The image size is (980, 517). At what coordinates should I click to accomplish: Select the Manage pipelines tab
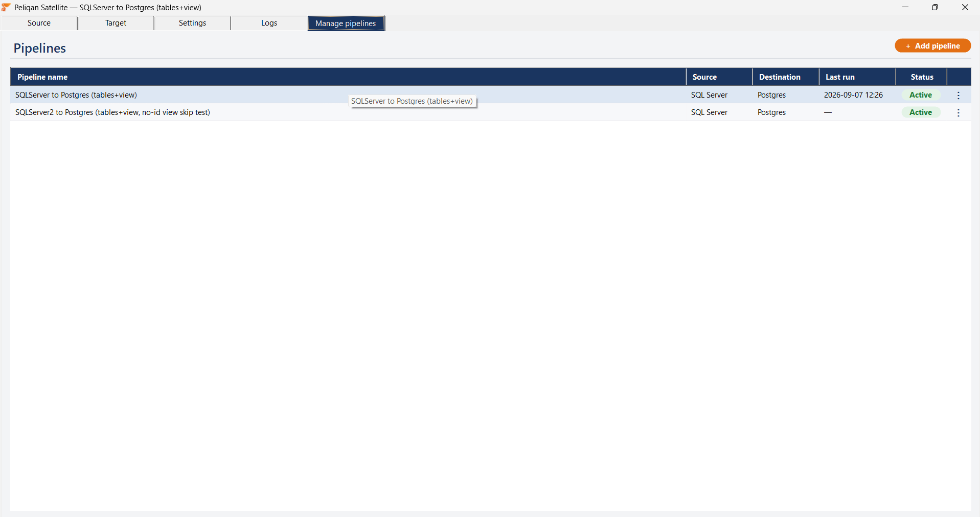point(346,24)
